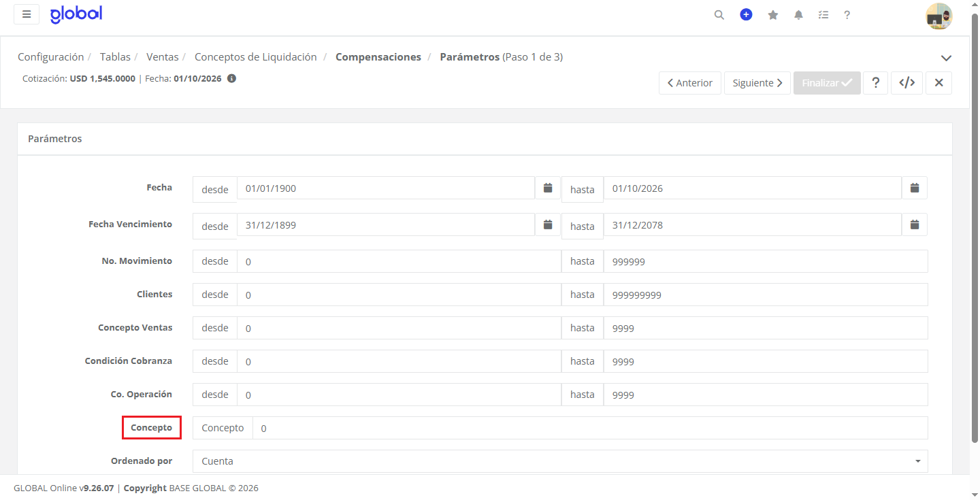This screenshot has width=980, height=500.
Task: Open the user avatar menu
Action: click(939, 16)
